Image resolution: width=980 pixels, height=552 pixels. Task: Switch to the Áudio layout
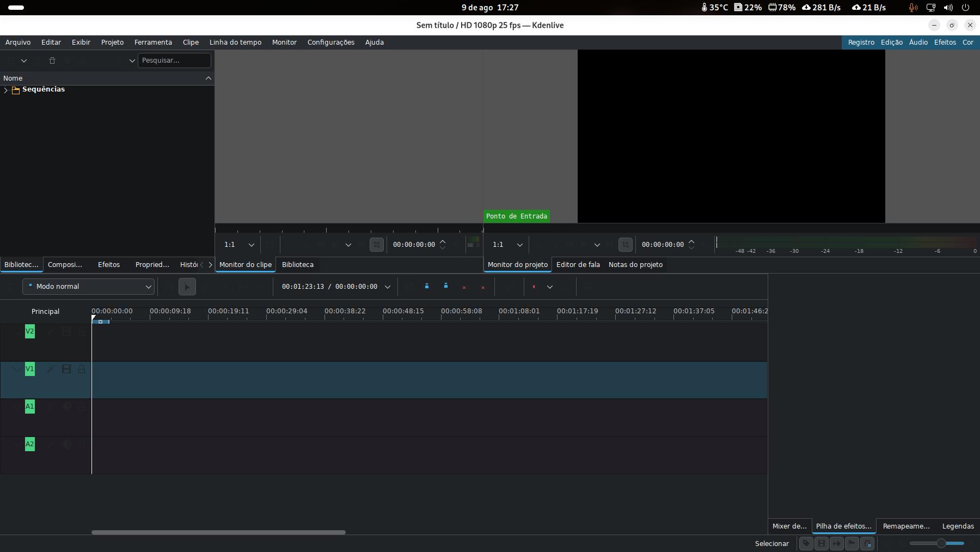[x=918, y=42]
